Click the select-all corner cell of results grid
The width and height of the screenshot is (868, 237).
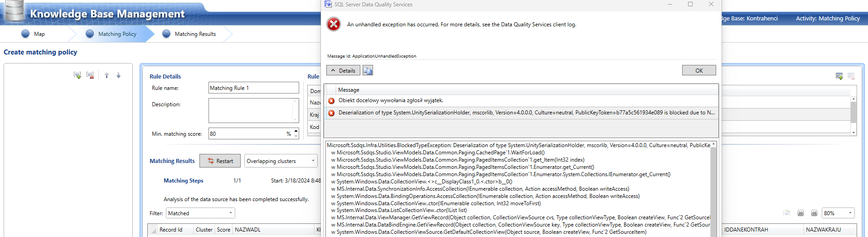[153, 230]
